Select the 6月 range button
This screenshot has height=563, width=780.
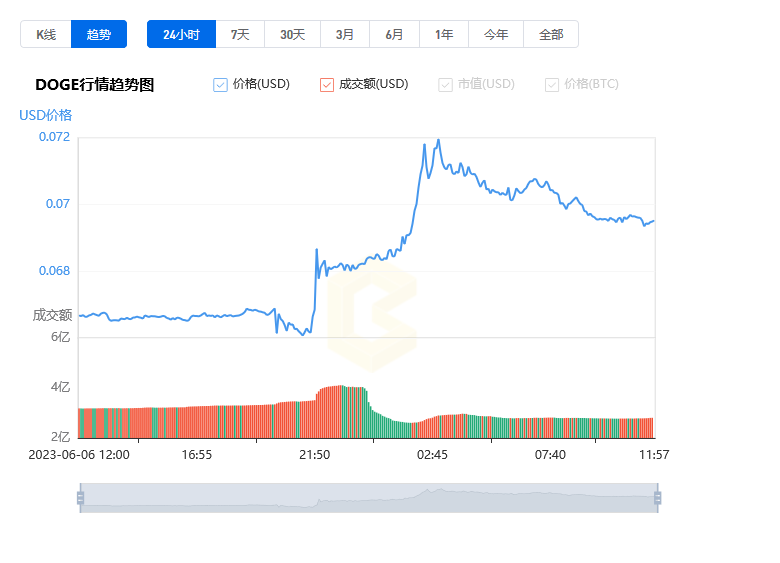[395, 34]
